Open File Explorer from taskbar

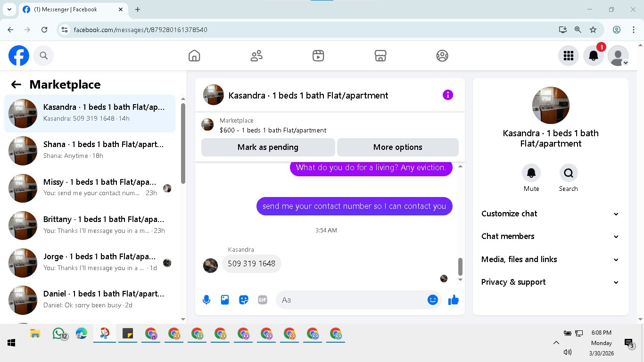tap(35, 334)
